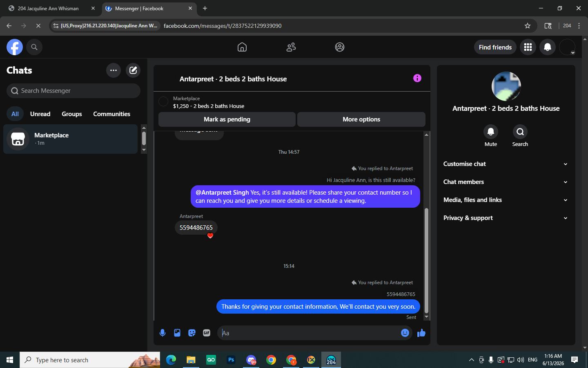The width and height of the screenshot is (588, 368).
Task: Click the browser address bar URL
Action: coord(223,26)
